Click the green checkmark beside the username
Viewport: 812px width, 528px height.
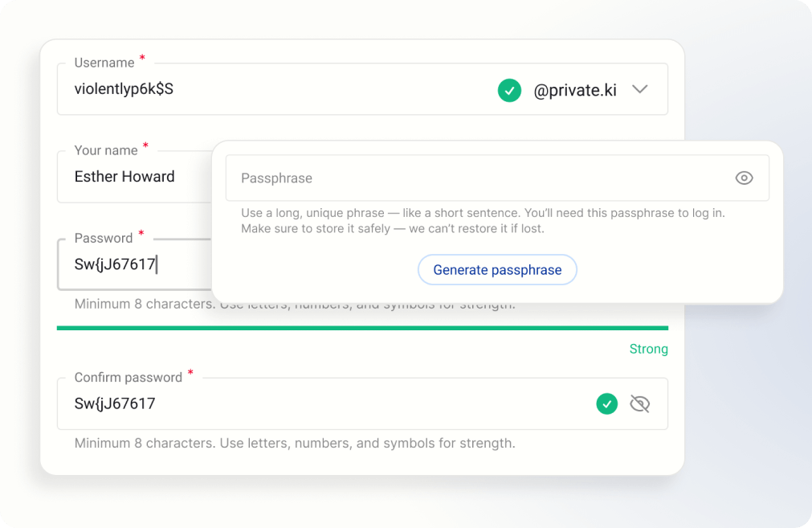(509, 90)
